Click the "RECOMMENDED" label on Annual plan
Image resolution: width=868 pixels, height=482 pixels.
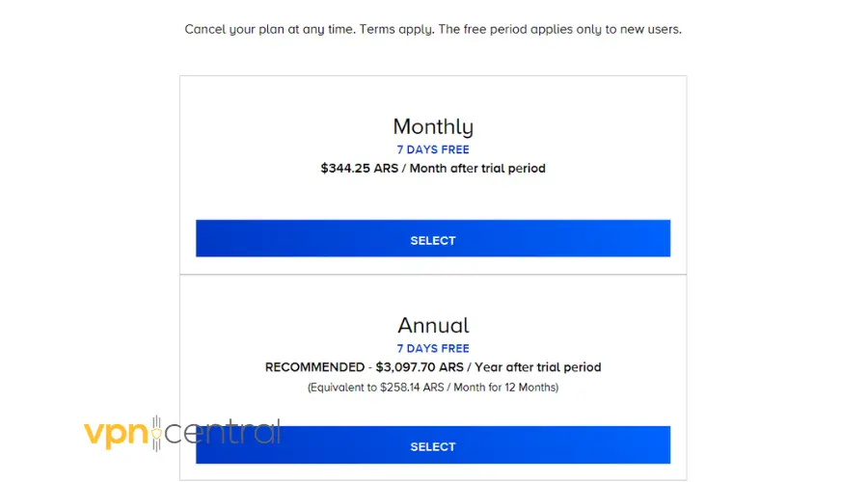pos(313,367)
